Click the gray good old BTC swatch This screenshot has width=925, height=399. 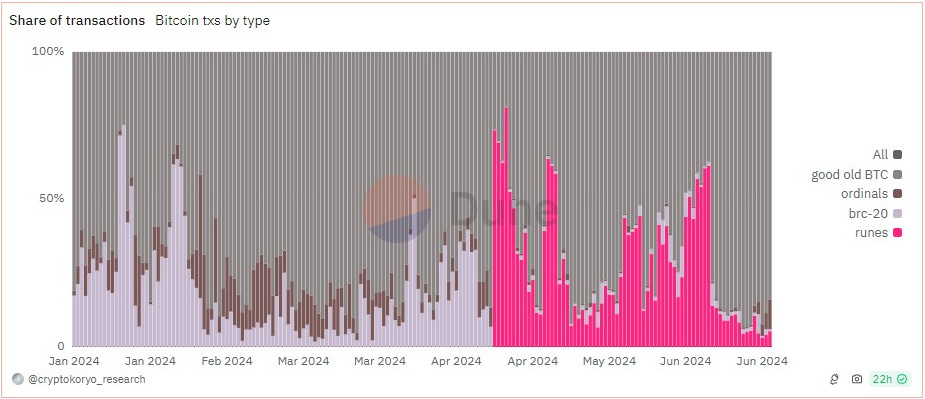pyautogui.click(x=898, y=174)
